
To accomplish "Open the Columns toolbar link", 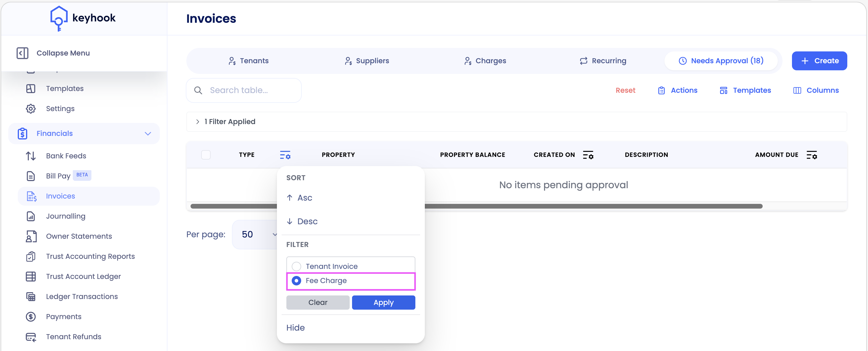I will tap(816, 90).
